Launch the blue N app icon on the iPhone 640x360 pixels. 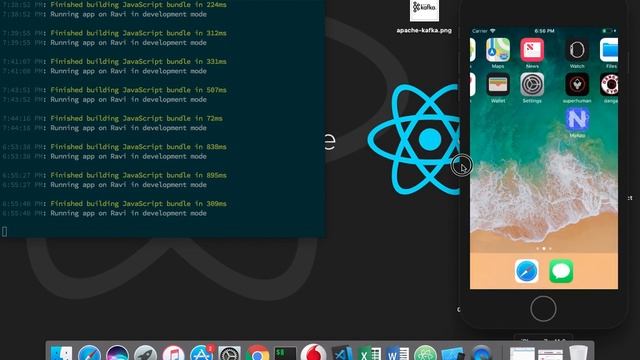pyautogui.click(x=577, y=119)
